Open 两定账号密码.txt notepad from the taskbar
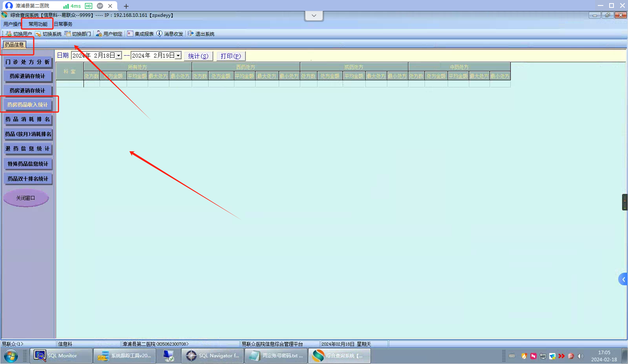Viewport: 628px width, 364px height. point(276,356)
